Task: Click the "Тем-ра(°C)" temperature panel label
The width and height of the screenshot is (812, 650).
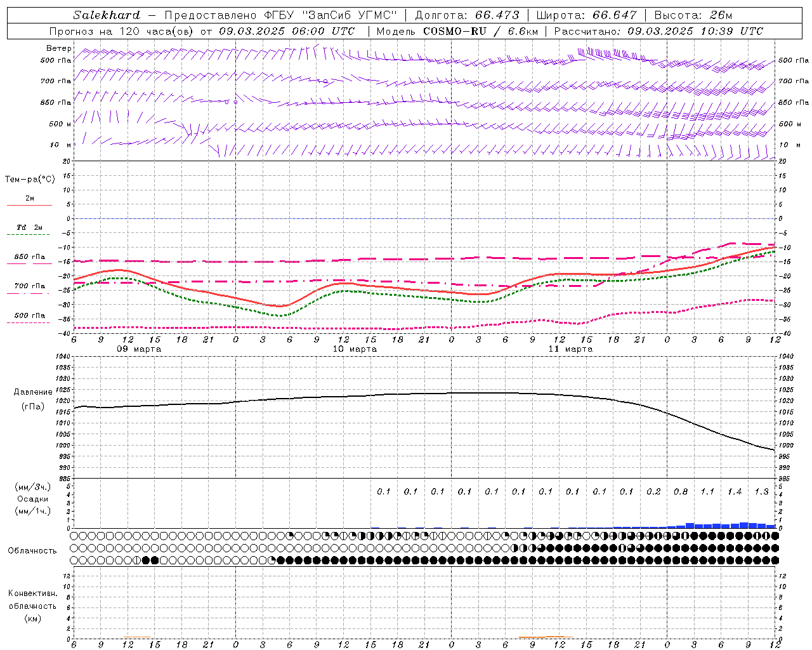Action: click(30, 180)
